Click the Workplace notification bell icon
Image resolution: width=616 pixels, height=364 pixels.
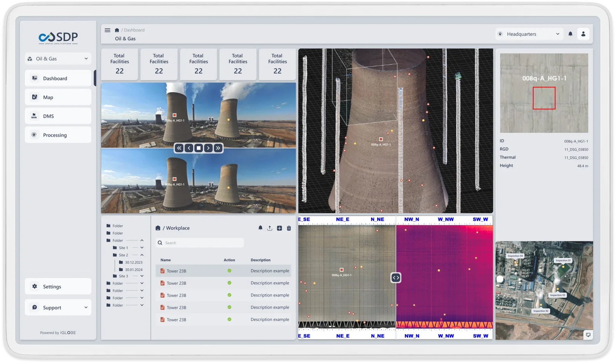(x=260, y=228)
